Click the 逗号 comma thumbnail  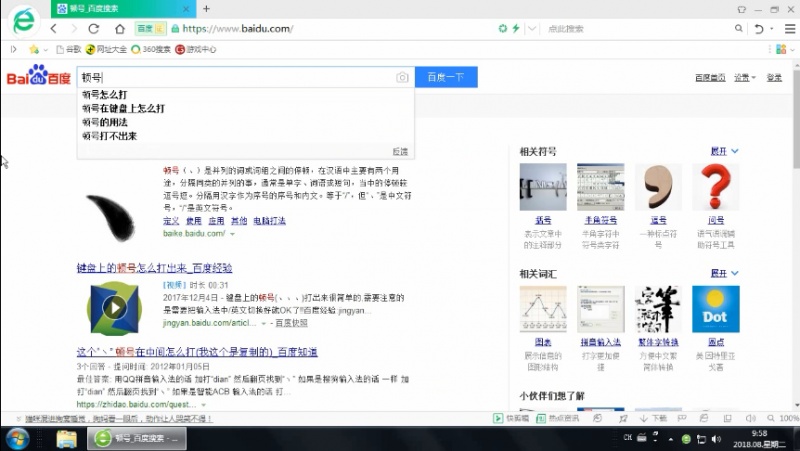click(x=658, y=187)
